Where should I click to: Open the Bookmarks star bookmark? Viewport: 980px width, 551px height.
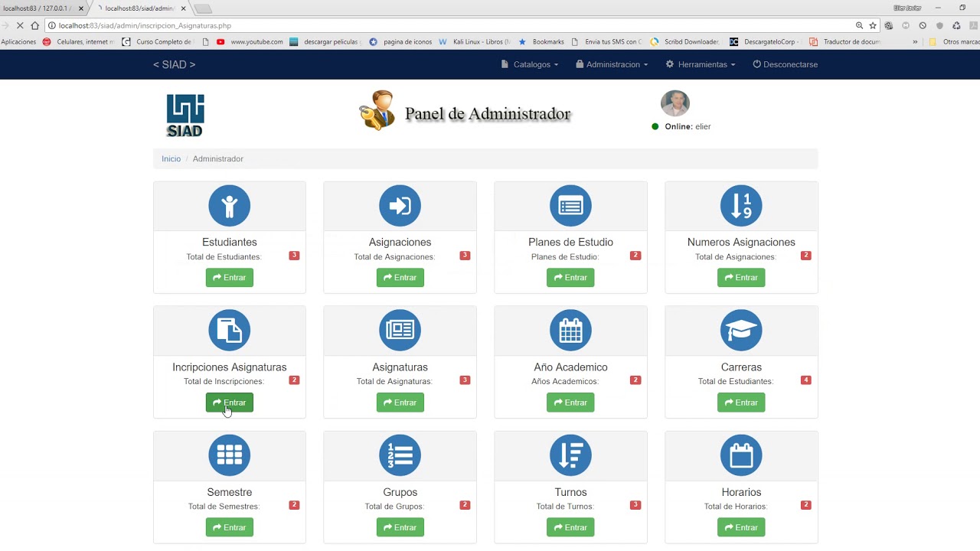pyautogui.click(x=541, y=42)
